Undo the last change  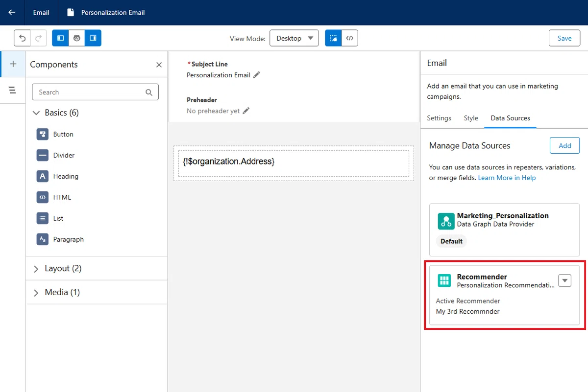tap(23, 38)
